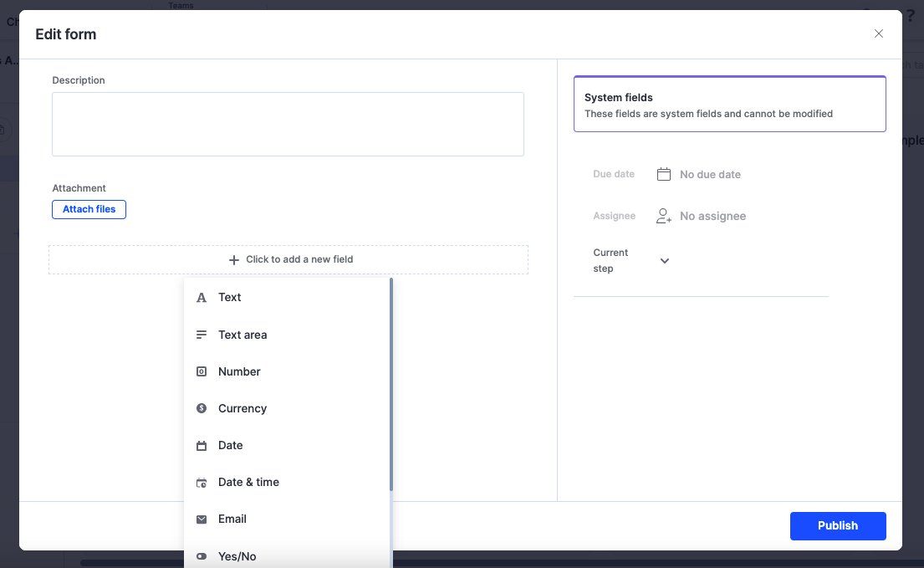Click the Yes/No toggle icon
This screenshot has height=568, width=924.
(202, 556)
